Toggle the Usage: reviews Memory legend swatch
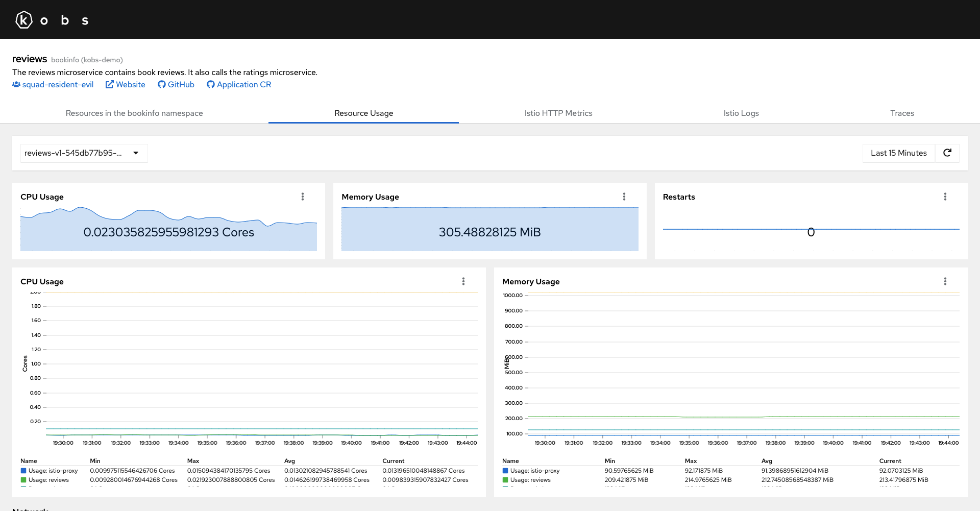This screenshot has height=511, width=980. point(505,480)
